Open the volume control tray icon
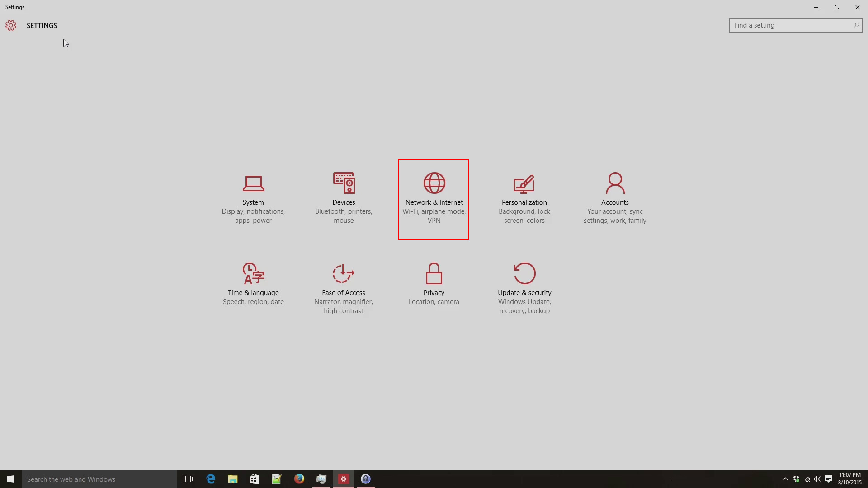 [x=818, y=479]
